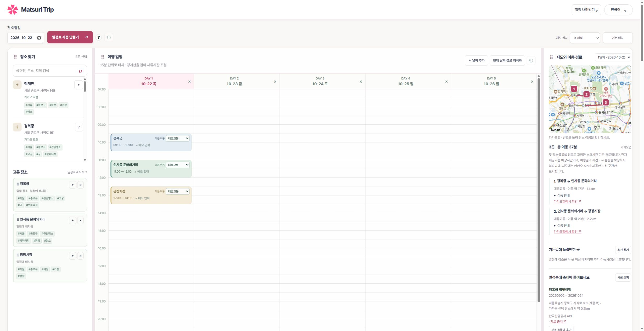Expand the first 이동 안내 route details
Image resolution: width=644 pixels, height=331 pixels.
coord(562,196)
